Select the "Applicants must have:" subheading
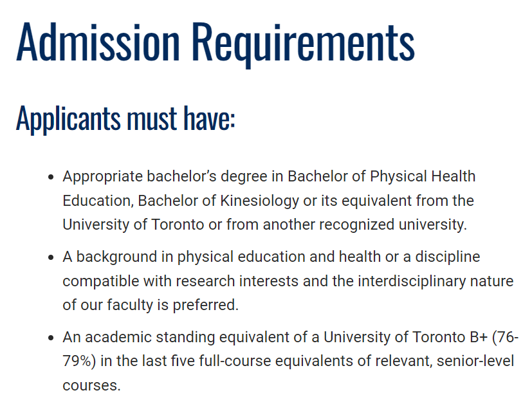This screenshot has height=413, width=532. point(125,118)
